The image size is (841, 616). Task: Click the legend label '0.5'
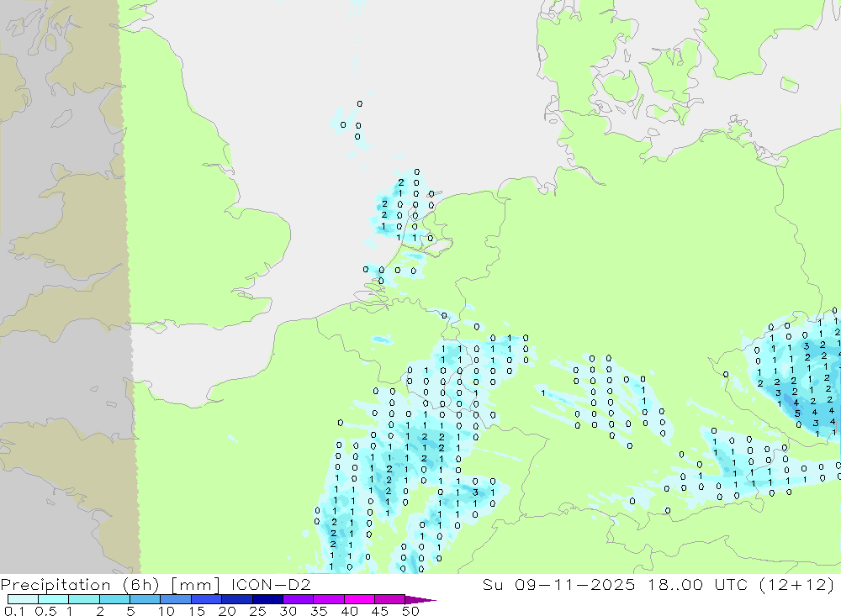click(45, 611)
